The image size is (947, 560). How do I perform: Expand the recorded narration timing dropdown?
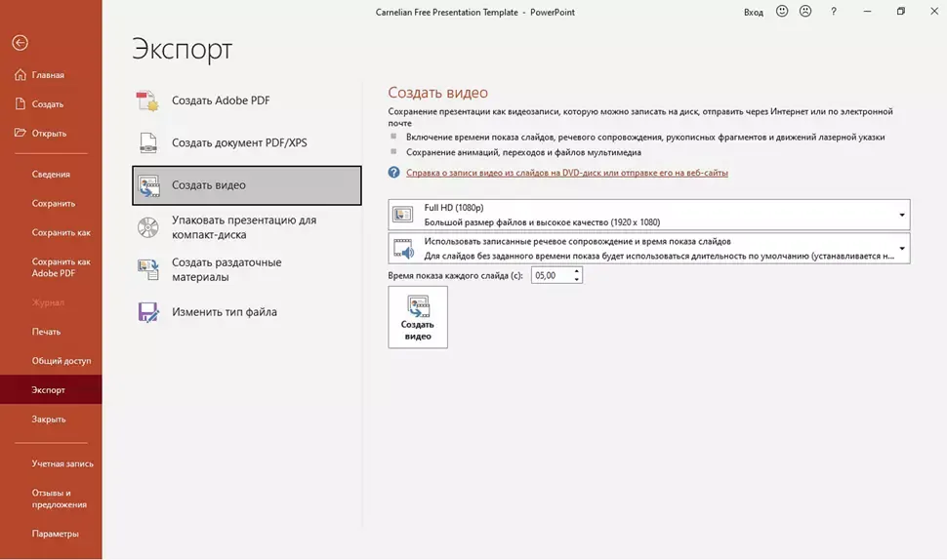(x=901, y=248)
